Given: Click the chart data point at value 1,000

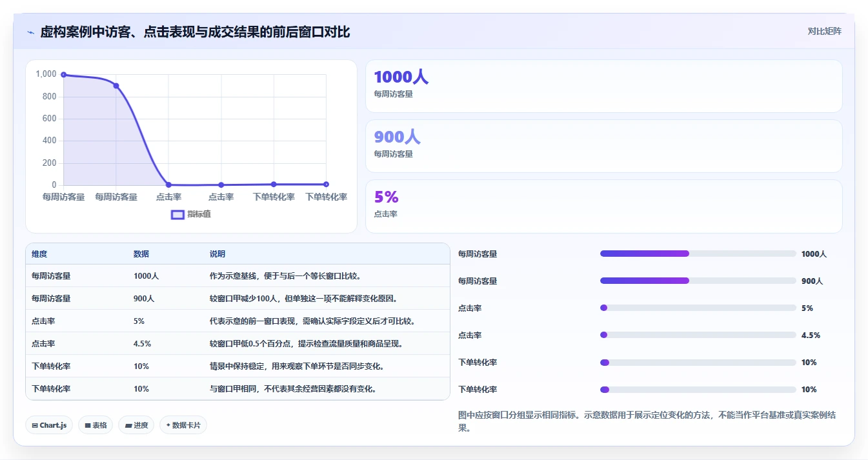Looking at the screenshot, I should 63,75.
